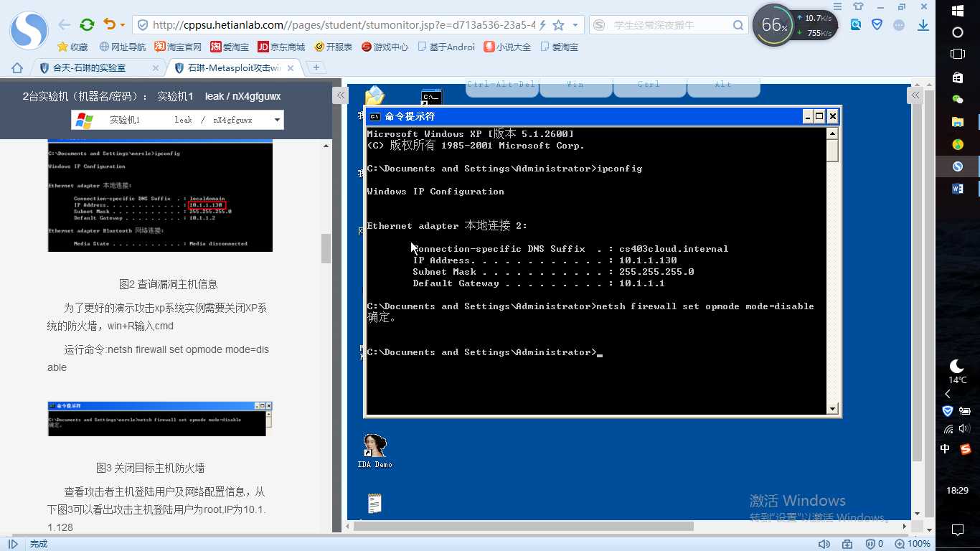Open Word taskbar icon
The height and width of the screenshot is (551, 980).
pos(958,189)
